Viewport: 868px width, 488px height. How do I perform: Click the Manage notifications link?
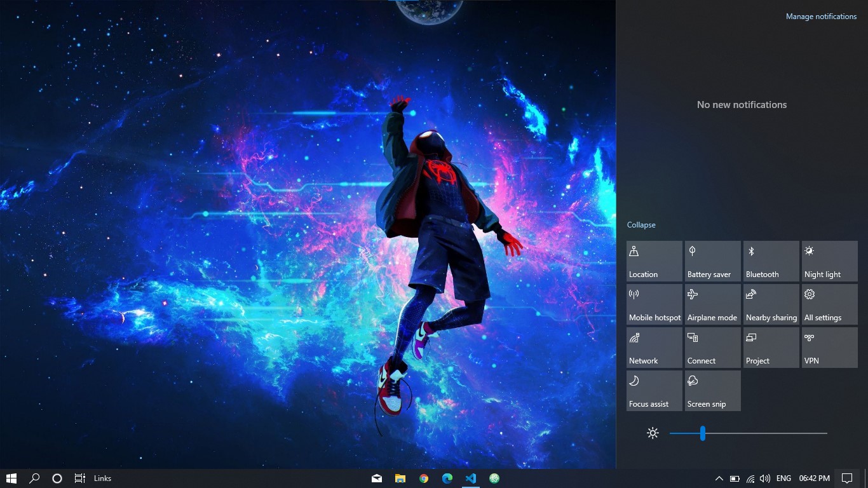(x=821, y=17)
